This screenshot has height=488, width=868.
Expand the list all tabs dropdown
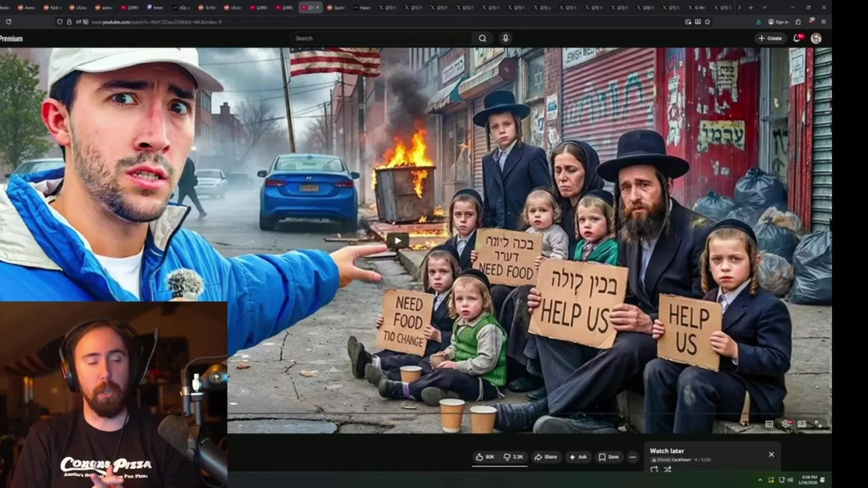click(765, 7)
